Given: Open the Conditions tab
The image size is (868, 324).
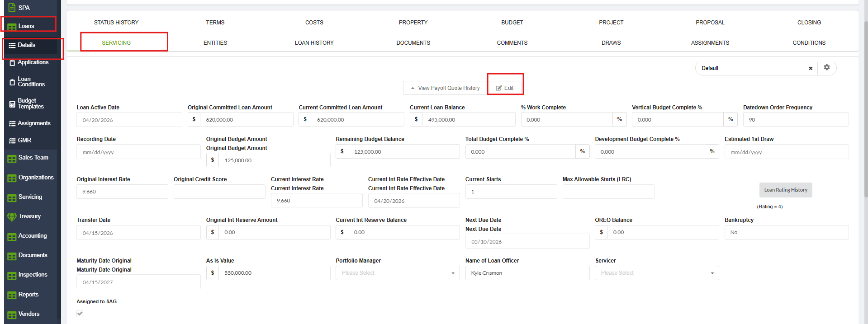Looking at the screenshot, I should tap(809, 43).
